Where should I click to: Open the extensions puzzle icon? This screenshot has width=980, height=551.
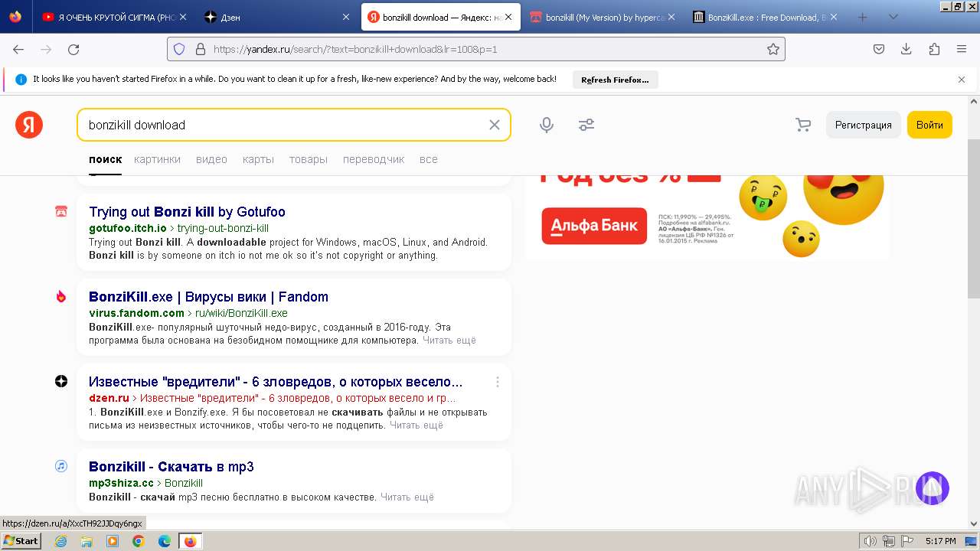pyautogui.click(x=934, y=49)
